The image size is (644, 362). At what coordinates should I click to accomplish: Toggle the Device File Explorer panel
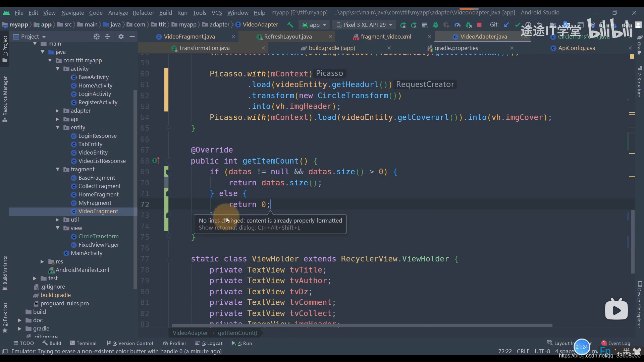click(639, 305)
